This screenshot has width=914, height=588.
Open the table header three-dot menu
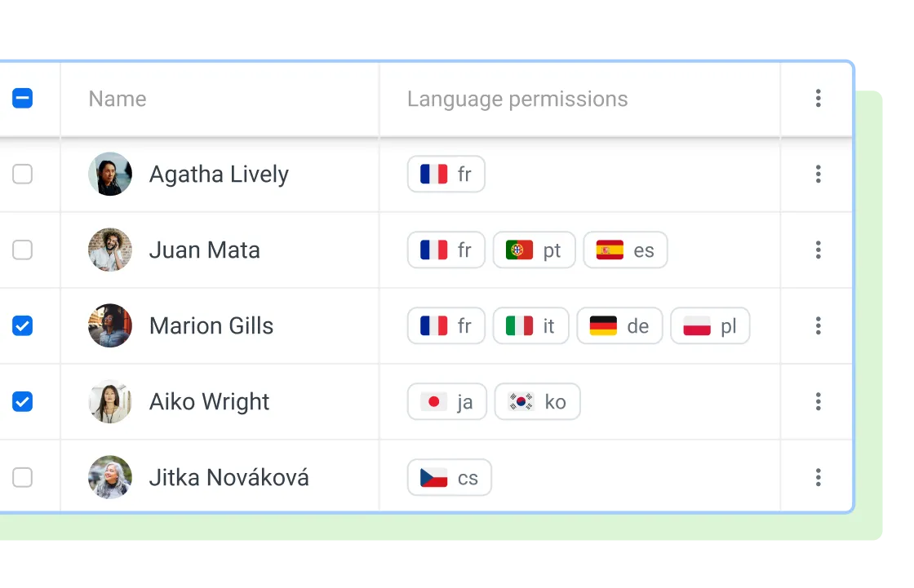(x=818, y=99)
